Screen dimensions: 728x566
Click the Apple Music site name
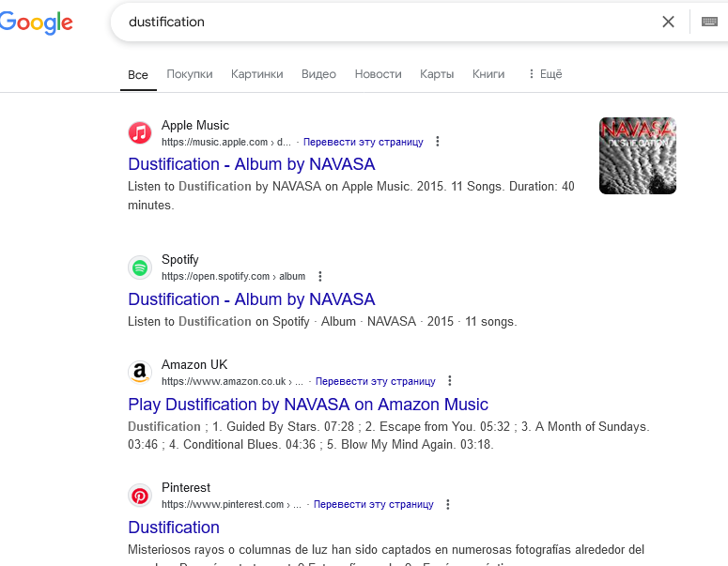[195, 125]
